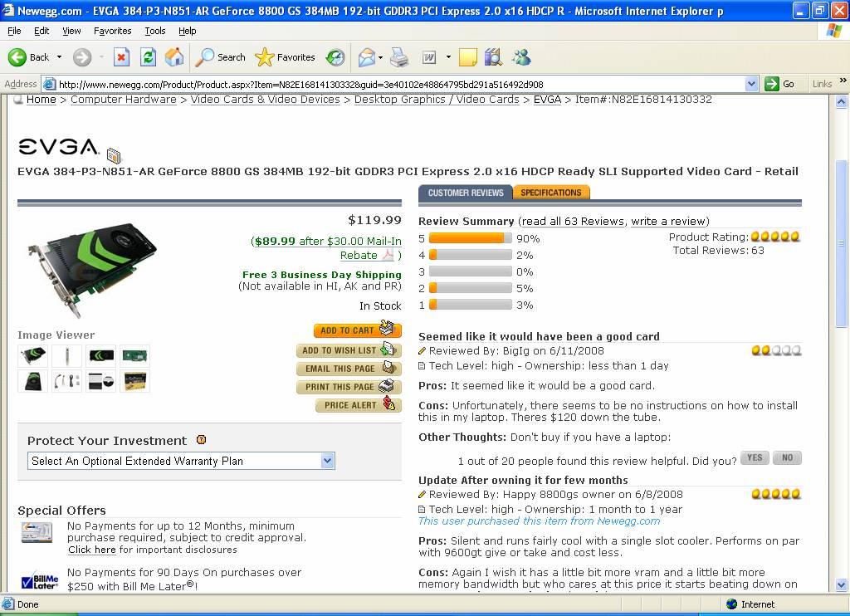
Task: Edit with Word toolbar icon
Action: pyautogui.click(x=429, y=57)
